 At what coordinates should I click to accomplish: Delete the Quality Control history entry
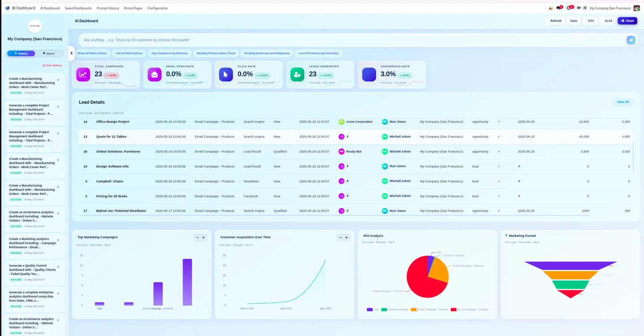58,267
